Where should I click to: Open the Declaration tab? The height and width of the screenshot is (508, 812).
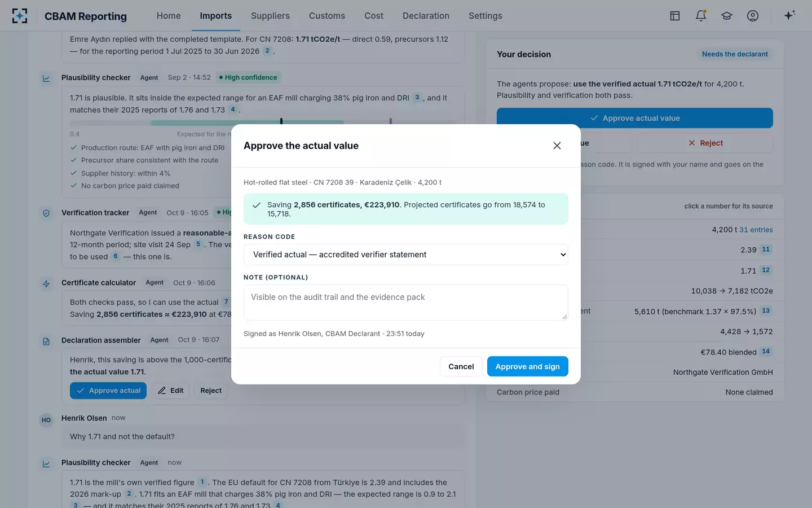pyautogui.click(x=426, y=16)
